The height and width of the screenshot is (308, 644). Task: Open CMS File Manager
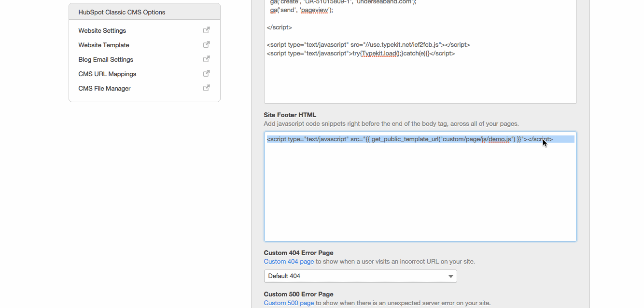pos(104,89)
